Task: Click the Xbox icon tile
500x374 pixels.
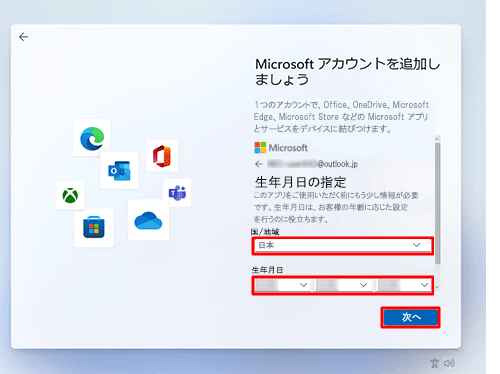Action: point(70,196)
